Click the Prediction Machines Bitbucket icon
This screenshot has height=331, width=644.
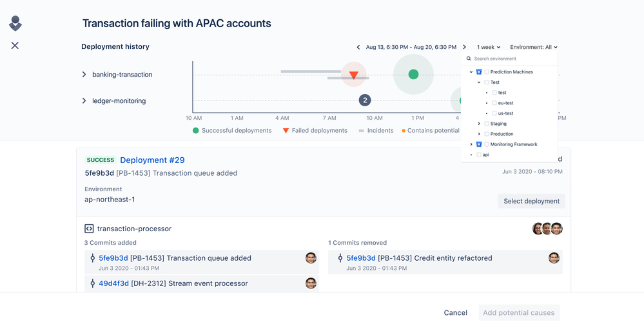[479, 71]
